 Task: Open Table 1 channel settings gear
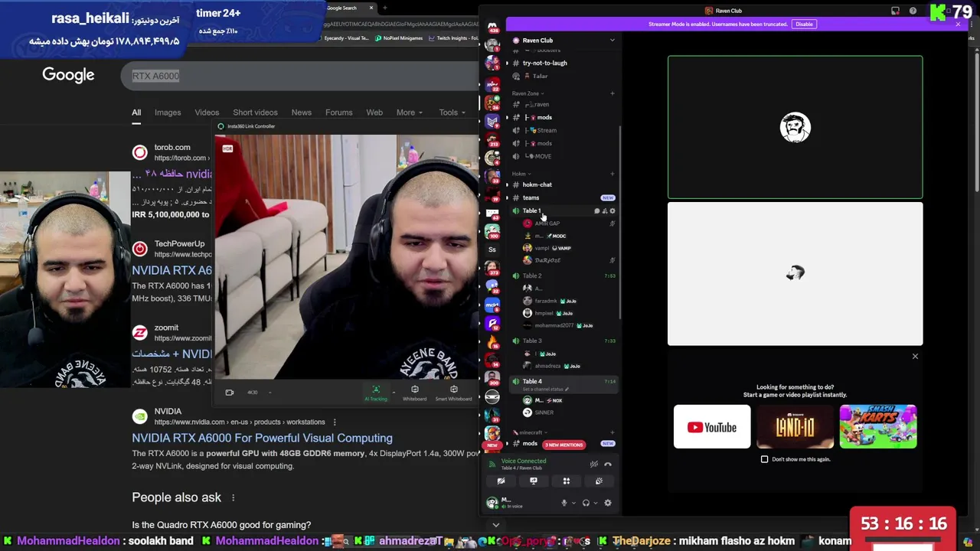point(612,211)
